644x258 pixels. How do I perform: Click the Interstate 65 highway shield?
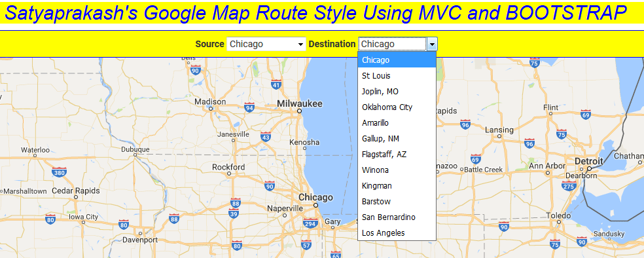click(x=336, y=254)
